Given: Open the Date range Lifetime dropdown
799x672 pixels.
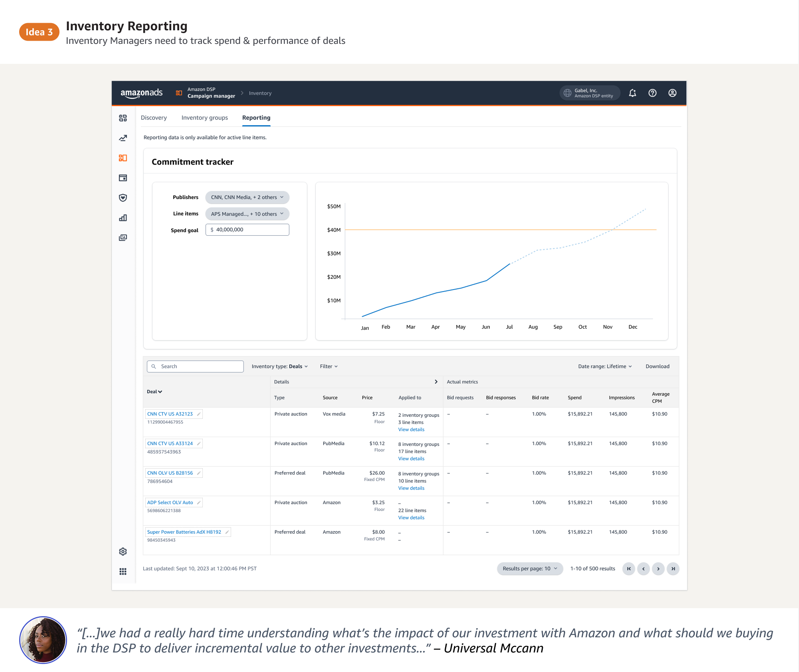Looking at the screenshot, I should pos(605,367).
